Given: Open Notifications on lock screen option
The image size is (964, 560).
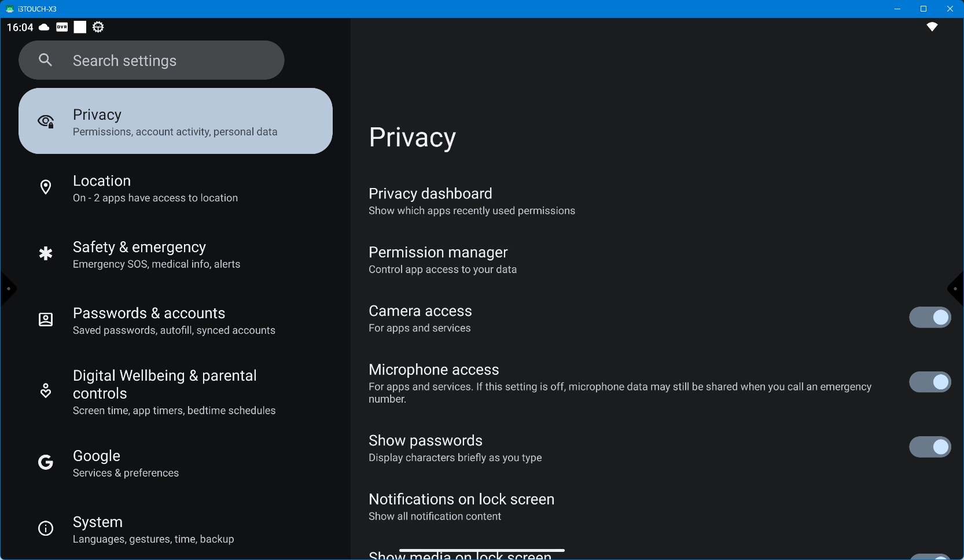Looking at the screenshot, I should [461, 507].
